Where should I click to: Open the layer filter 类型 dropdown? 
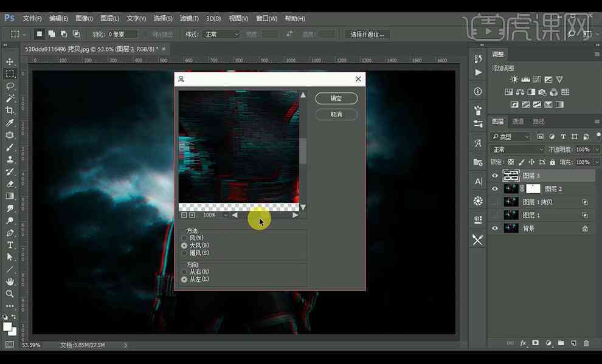[x=510, y=137]
